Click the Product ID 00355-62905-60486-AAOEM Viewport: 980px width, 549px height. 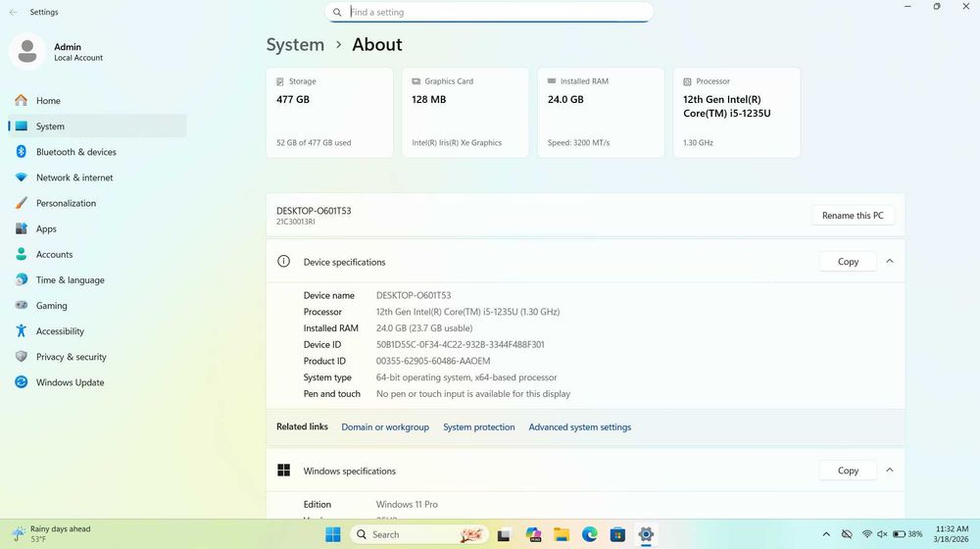point(433,361)
